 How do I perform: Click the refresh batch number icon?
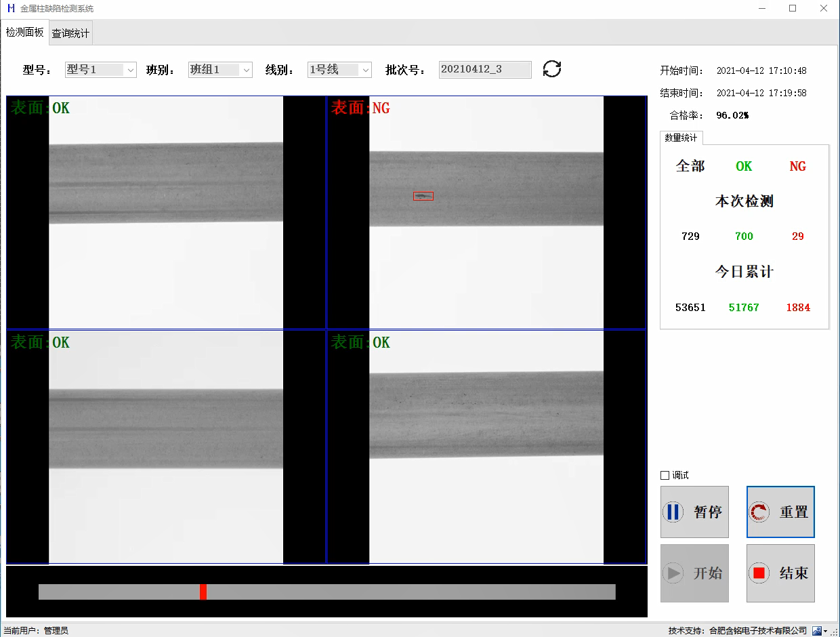pos(552,69)
